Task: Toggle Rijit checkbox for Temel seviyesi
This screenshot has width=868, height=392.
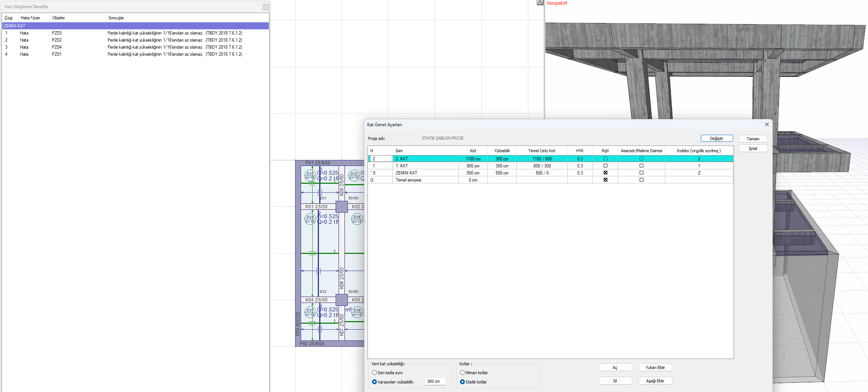Action: tap(605, 180)
